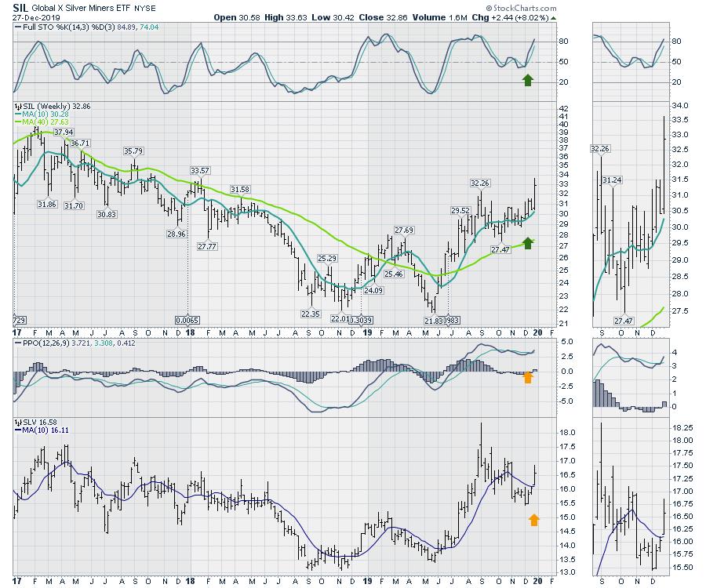This screenshot has width=706, height=588.
Task: Click the Low 30.42 value
Action: click(333, 17)
